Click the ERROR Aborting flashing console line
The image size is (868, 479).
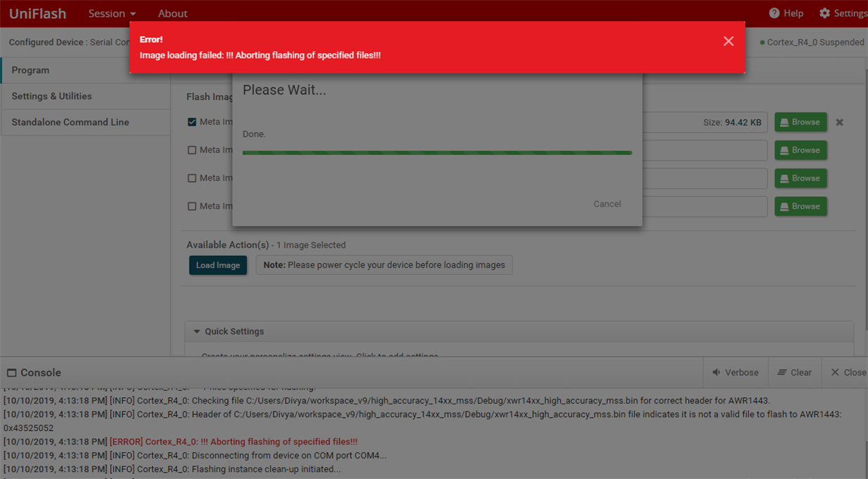pos(181,442)
